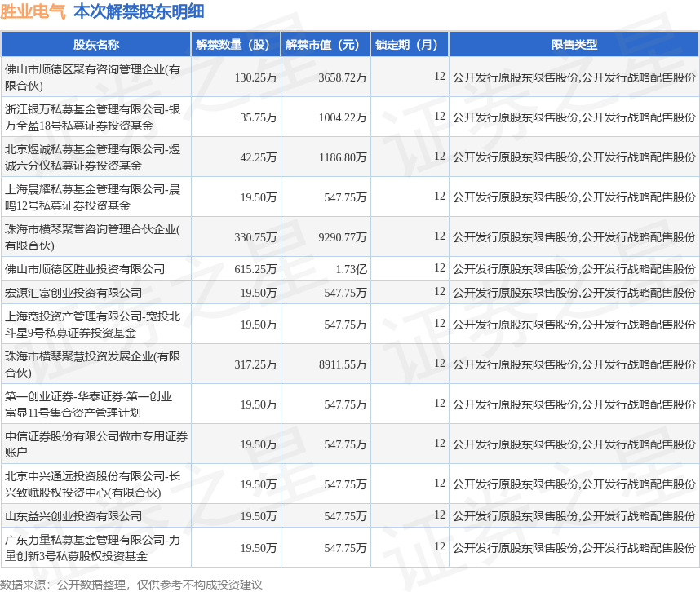Select shareholder 北京中兴通远投资股份有限公司-长兴致赋
The height and width of the screenshot is (592, 700).
click(x=92, y=484)
